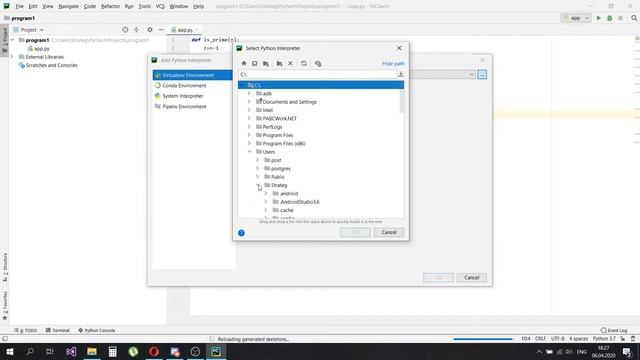Screen dimensions: 640x360
Task: Open the TODO tool window
Action: [x=26, y=330]
